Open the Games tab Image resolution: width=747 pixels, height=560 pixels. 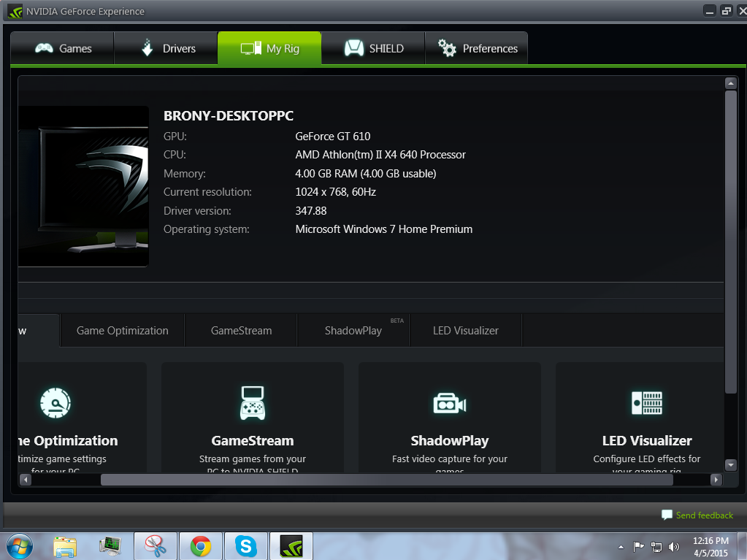(62, 48)
